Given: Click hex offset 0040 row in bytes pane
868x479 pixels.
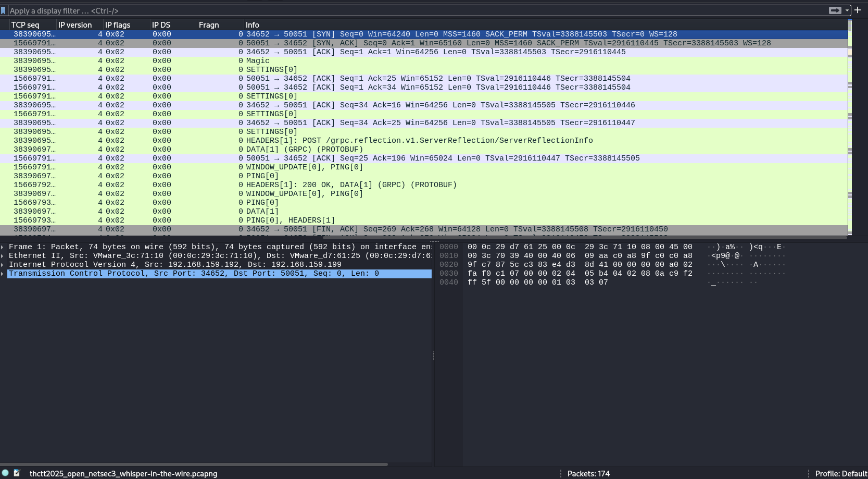Looking at the screenshot, I should click(448, 283).
